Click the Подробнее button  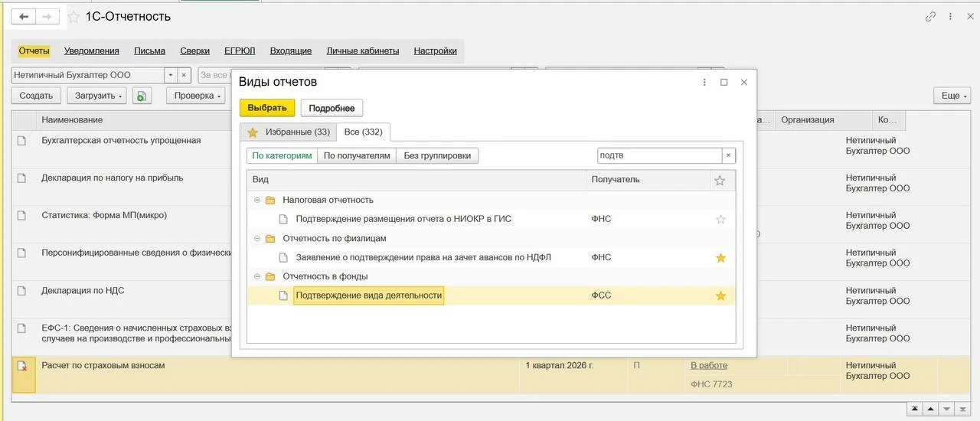point(332,108)
